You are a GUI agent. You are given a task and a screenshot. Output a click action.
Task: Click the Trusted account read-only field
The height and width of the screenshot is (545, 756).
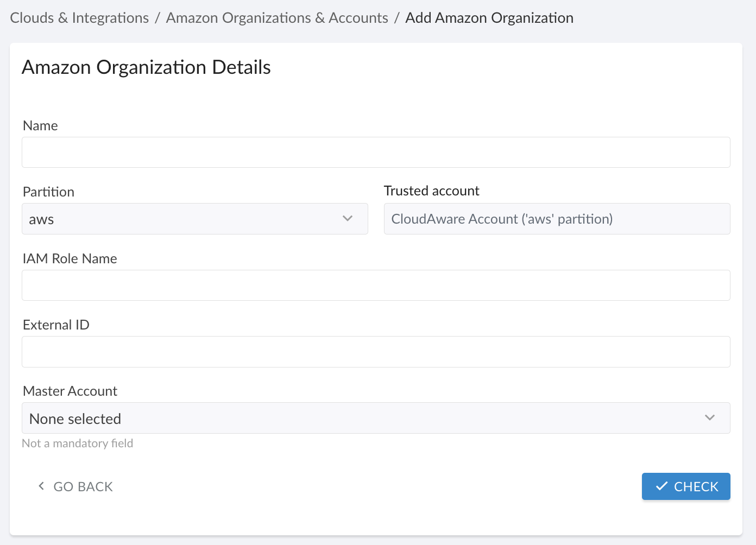(557, 219)
